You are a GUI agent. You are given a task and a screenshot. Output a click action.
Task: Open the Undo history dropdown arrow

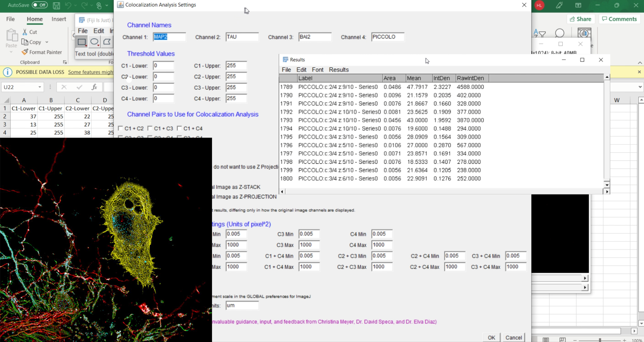coord(75,5)
